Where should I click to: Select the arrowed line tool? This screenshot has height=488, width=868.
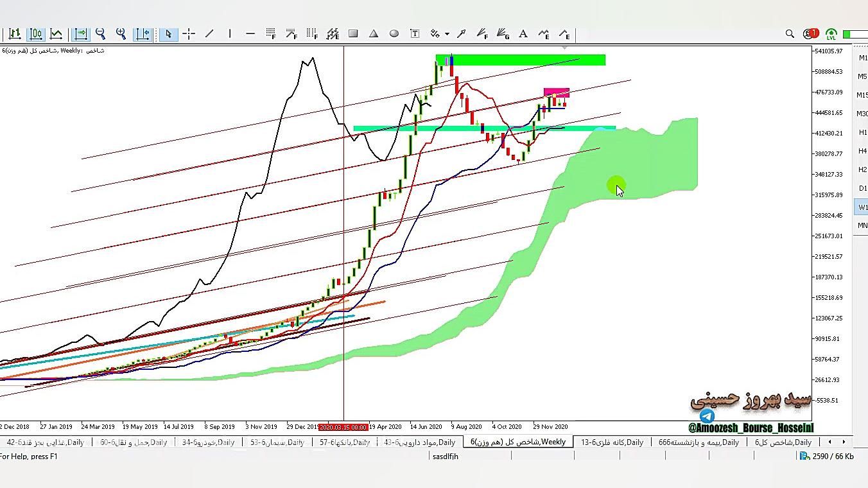(462, 34)
